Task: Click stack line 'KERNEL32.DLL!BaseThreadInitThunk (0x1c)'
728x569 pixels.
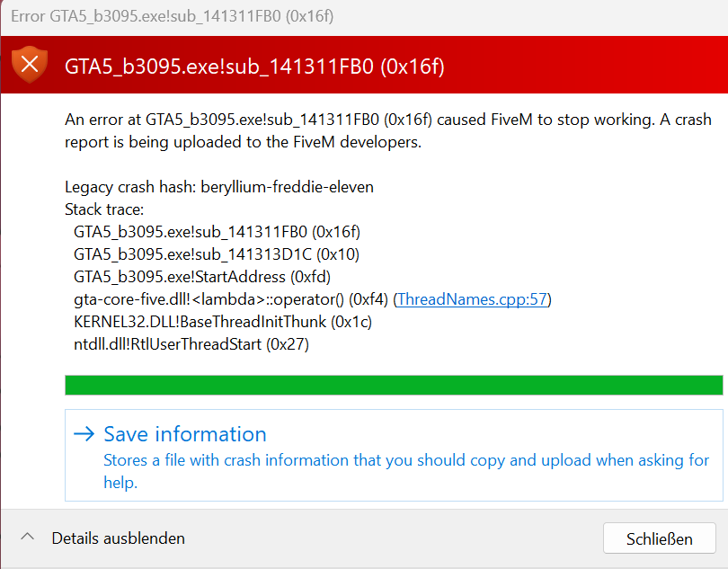Action: click(x=223, y=322)
